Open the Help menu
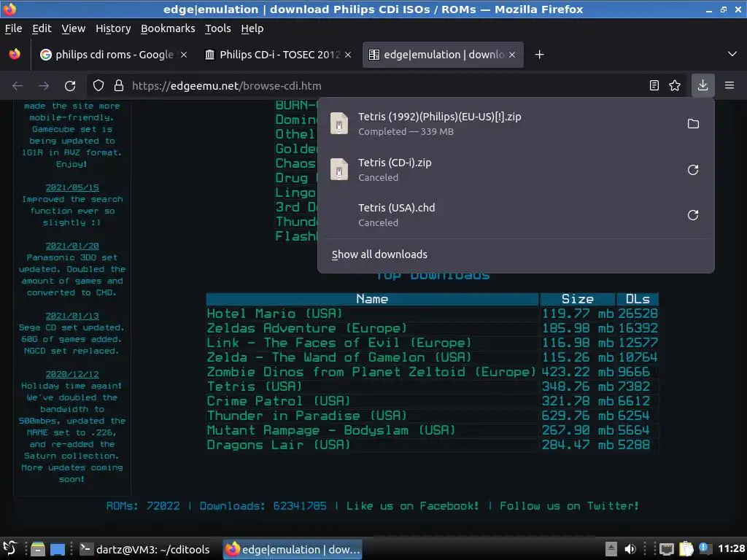 click(252, 28)
